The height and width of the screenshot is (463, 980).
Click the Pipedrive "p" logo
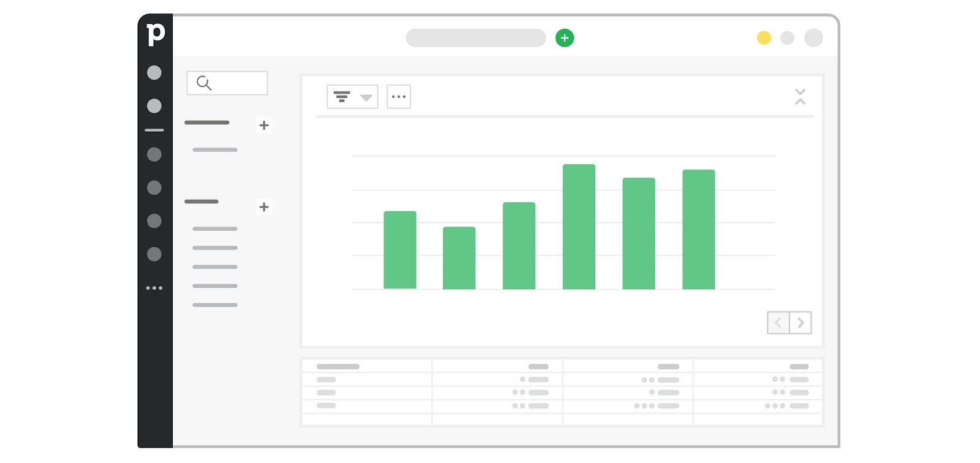coord(156,34)
